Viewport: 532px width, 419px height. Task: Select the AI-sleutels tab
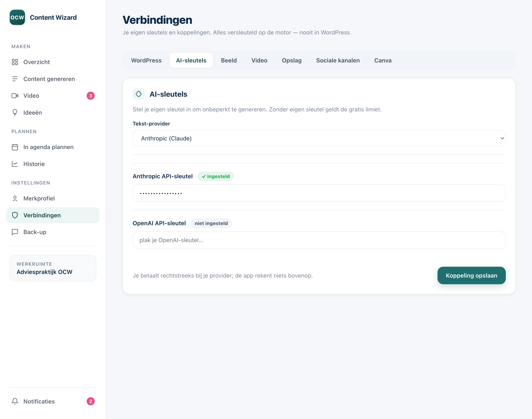(191, 60)
